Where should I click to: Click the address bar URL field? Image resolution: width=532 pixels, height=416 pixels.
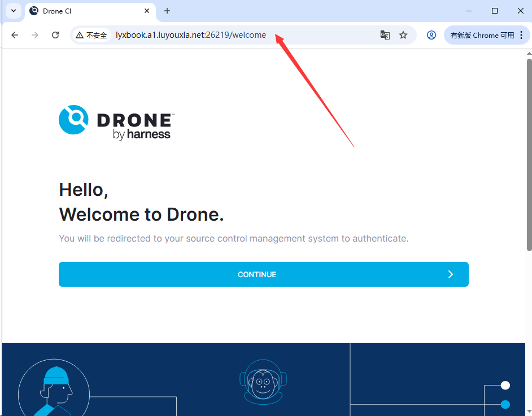(x=226, y=35)
